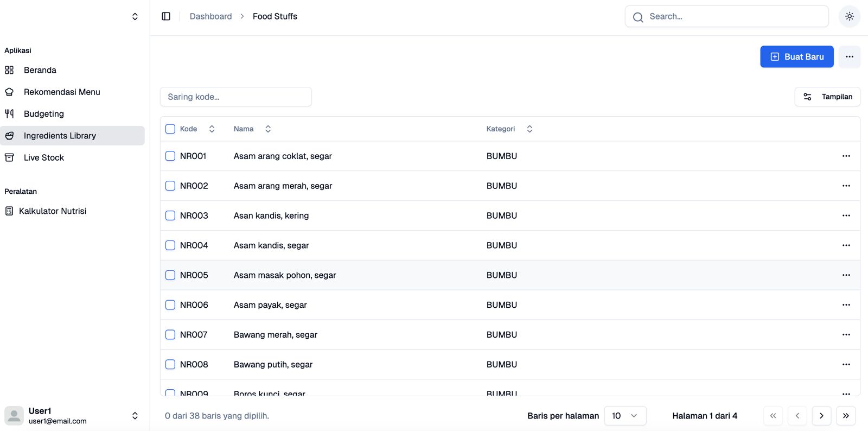Jump to the last page arrow
This screenshot has width=868, height=431.
tap(846, 416)
